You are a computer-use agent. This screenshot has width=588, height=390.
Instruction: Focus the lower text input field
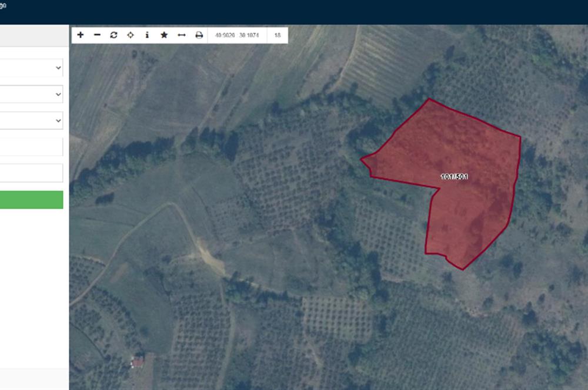pyautogui.click(x=31, y=173)
